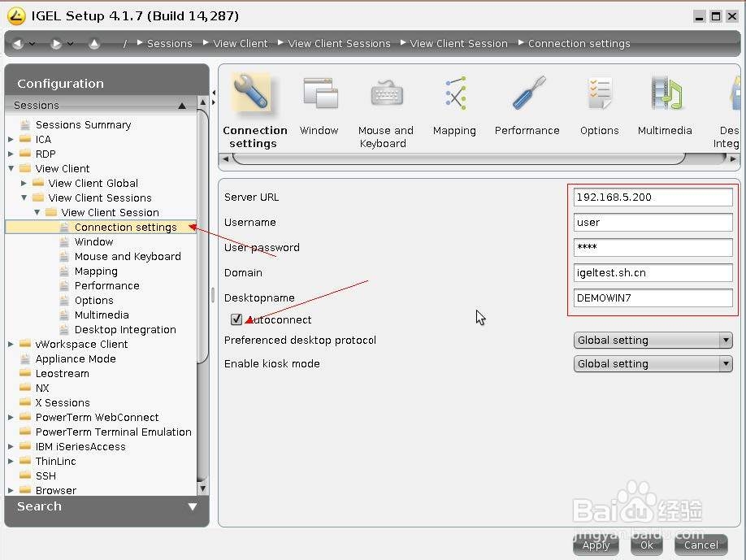Select PowerTerm Terminal Emulation in tree
The height and width of the screenshot is (560, 746).
pyautogui.click(x=113, y=432)
